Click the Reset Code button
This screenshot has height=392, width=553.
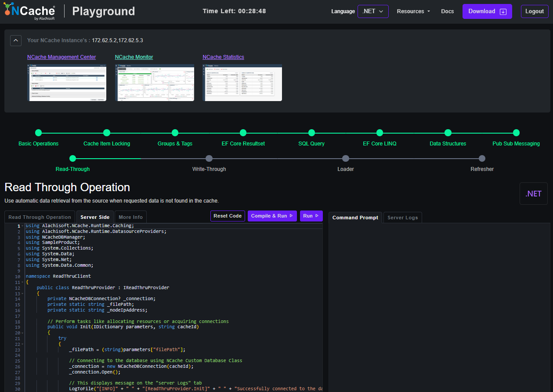pyautogui.click(x=228, y=216)
